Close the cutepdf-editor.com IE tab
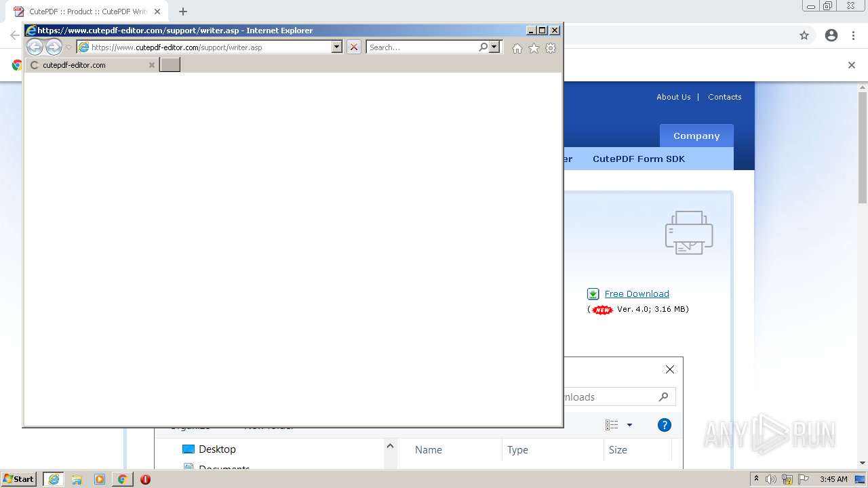 pos(152,65)
